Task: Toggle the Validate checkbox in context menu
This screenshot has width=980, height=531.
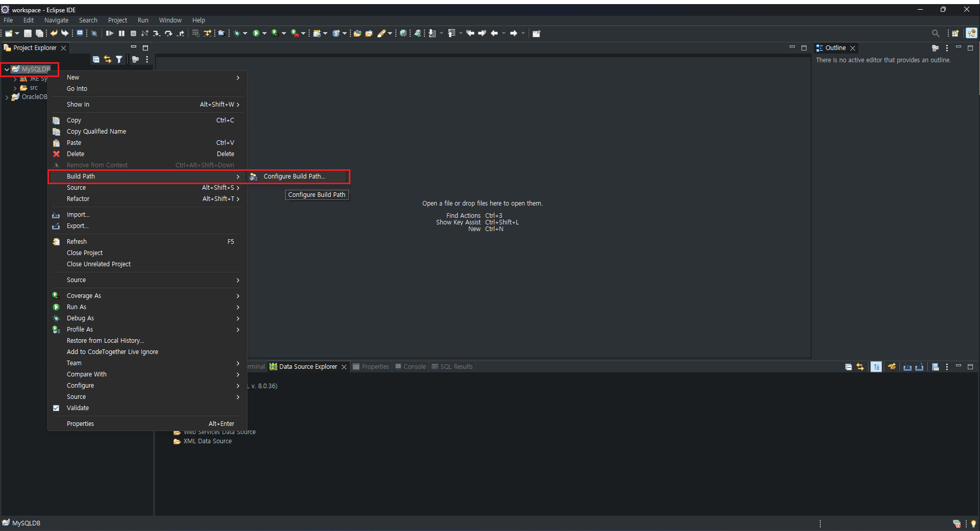Action: point(56,408)
